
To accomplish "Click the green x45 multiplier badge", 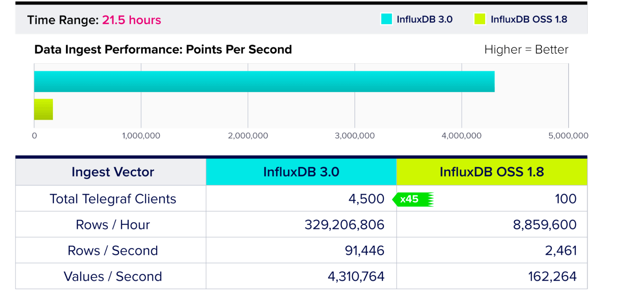I will point(413,199).
